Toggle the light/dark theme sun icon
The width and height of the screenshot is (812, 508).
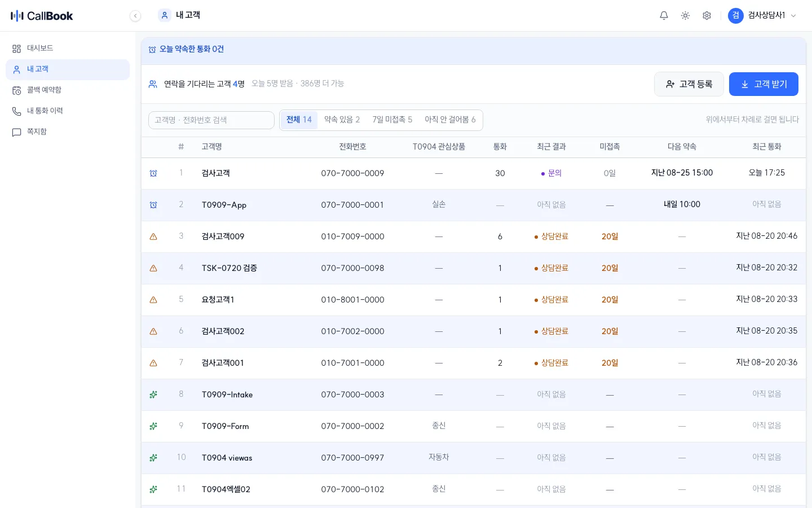point(685,16)
